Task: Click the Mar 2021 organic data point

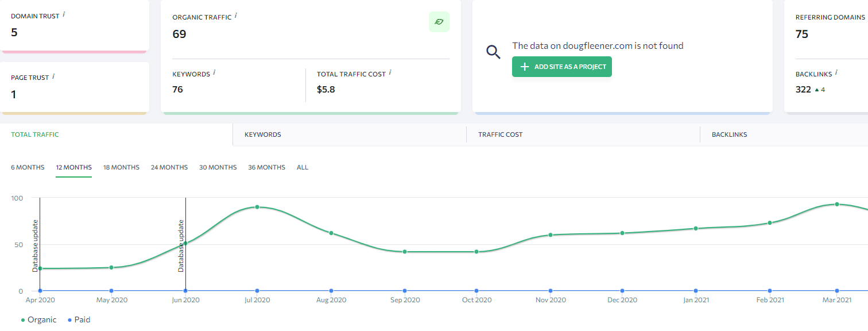Action: 837,204
